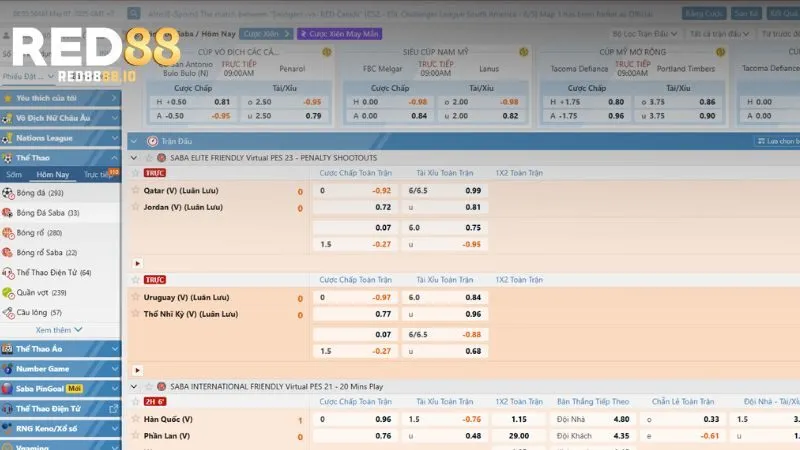Favorite Hàn Quốc (V) team star
The image size is (800, 450).
135,418
